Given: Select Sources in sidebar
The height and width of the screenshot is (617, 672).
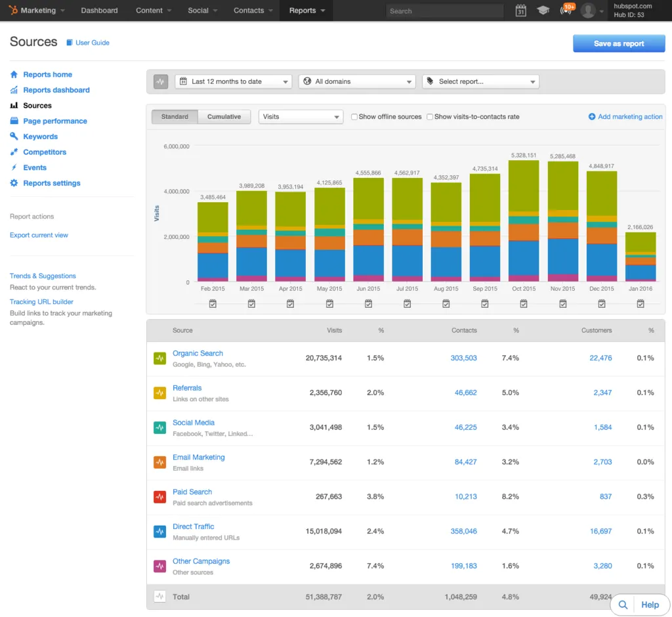Looking at the screenshot, I should coord(37,106).
